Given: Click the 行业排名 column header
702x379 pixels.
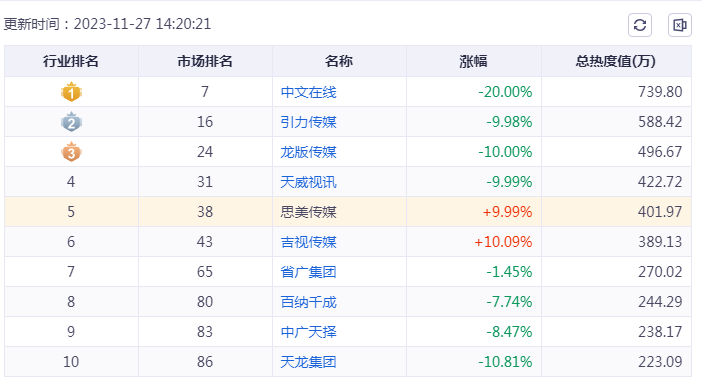Looking at the screenshot, I should point(71,61).
